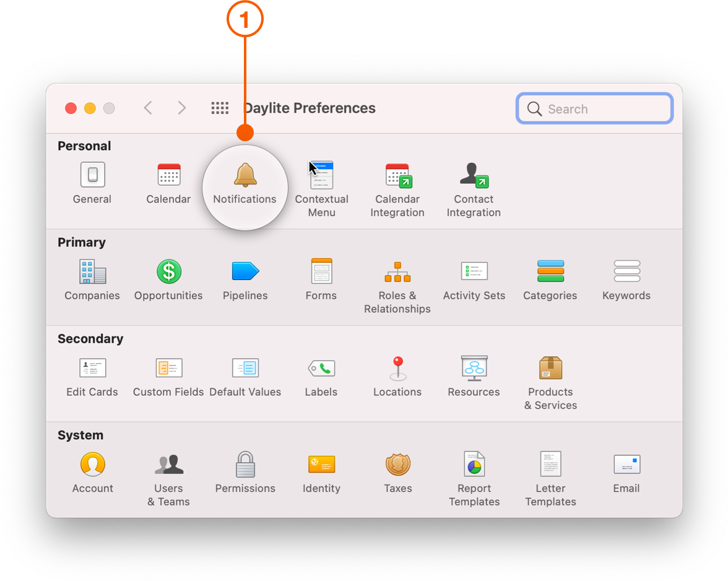This screenshot has width=728, height=581.
Task: Open the Taxes preferences pane
Action: pos(398,473)
